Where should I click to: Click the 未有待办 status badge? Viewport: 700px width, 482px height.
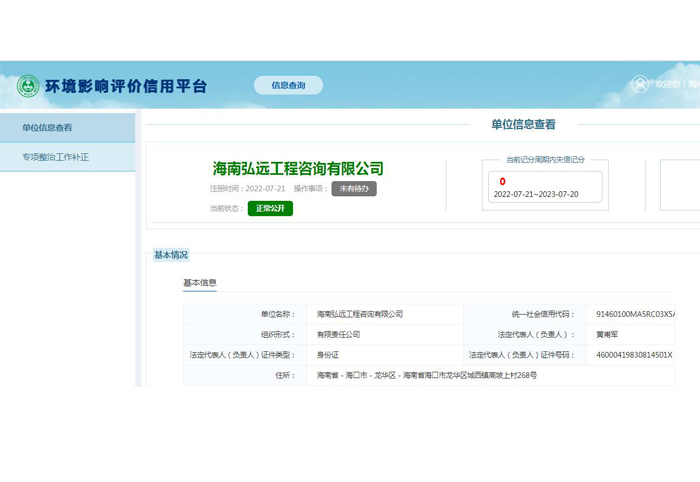tap(354, 188)
